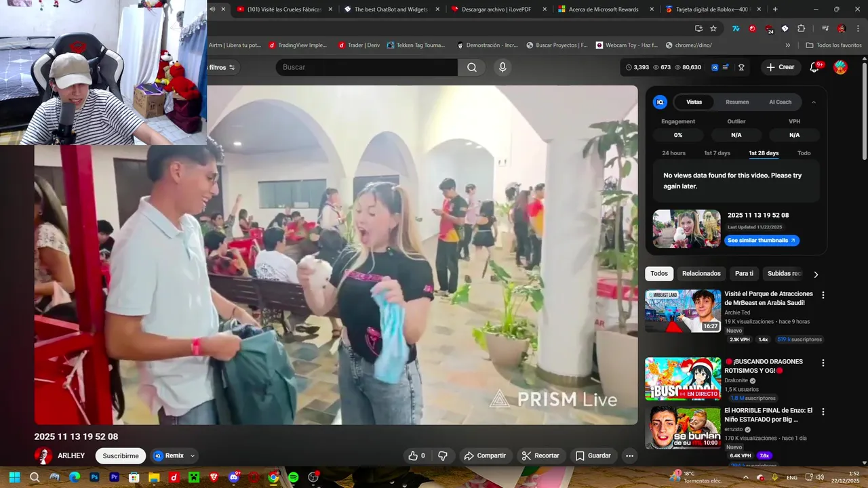Open the Extensions puzzle icon

click(801, 28)
